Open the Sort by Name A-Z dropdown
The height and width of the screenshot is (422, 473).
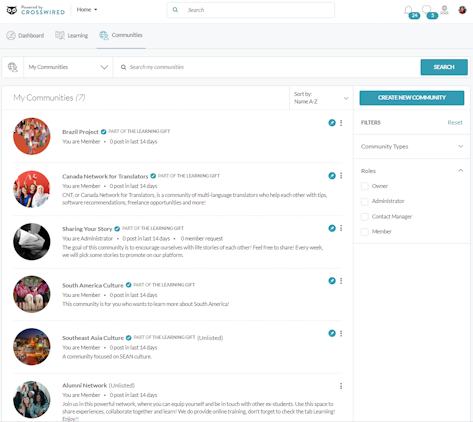(x=321, y=98)
